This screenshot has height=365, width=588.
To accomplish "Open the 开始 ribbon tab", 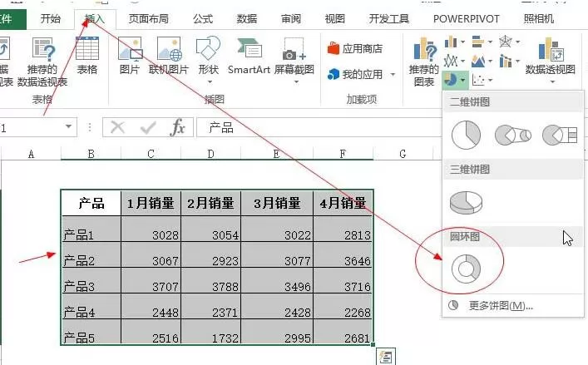I will [50, 19].
